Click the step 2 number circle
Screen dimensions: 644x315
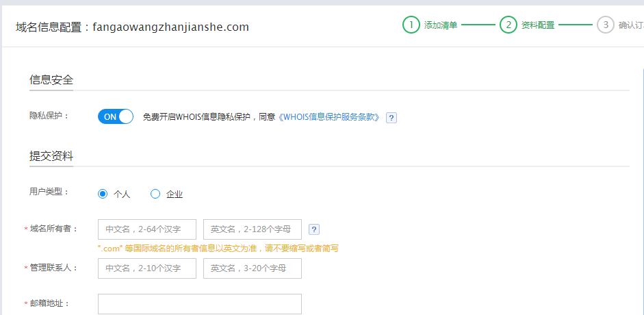(508, 25)
